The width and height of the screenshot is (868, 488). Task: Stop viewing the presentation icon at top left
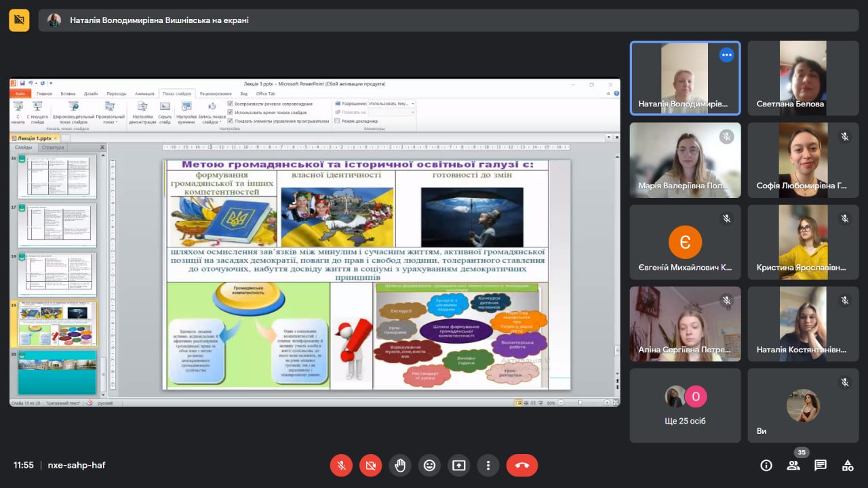19,20
